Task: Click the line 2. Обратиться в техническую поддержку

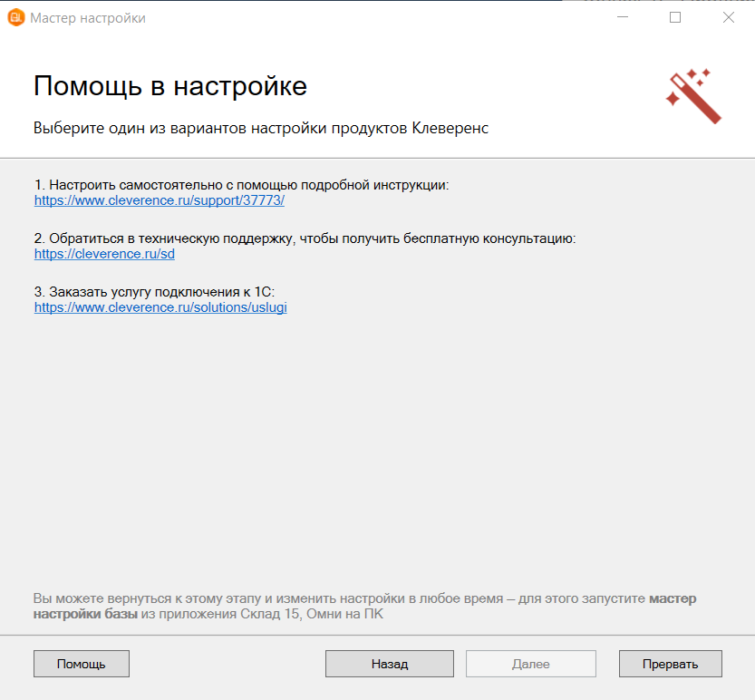Action: click(x=305, y=238)
